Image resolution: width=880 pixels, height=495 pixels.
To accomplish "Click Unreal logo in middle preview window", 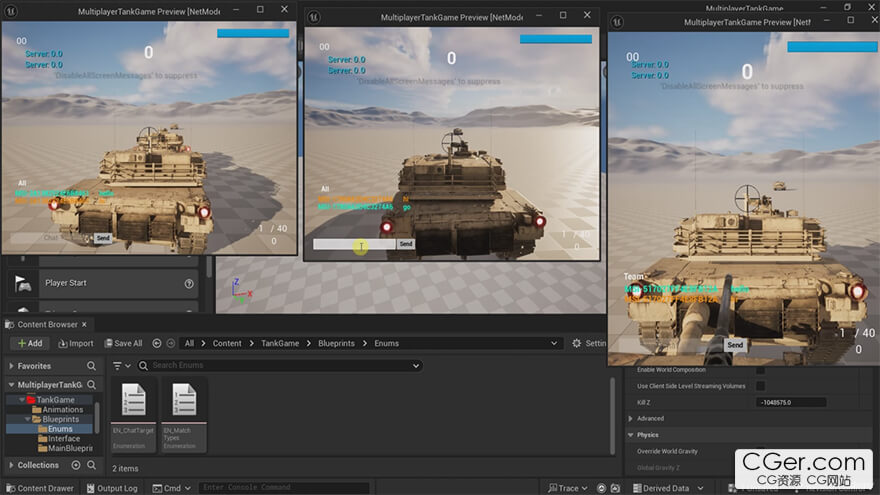I will tap(314, 17).
